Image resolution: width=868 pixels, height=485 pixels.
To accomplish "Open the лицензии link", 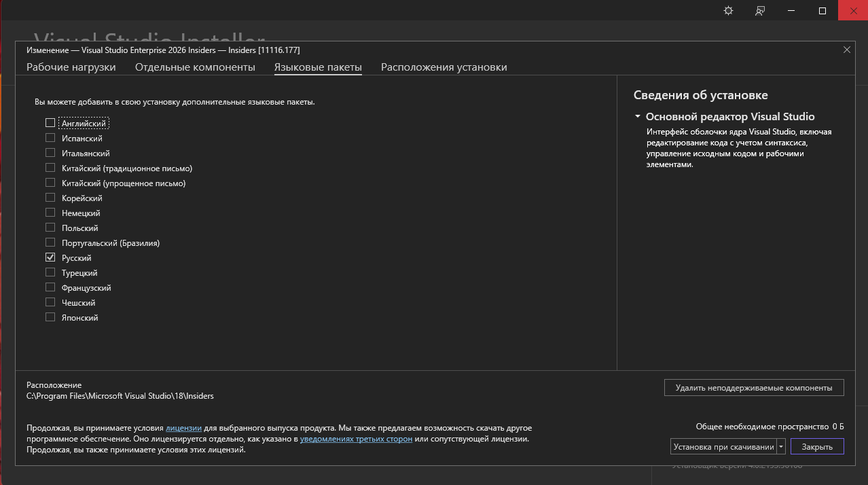I will click(183, 428).
